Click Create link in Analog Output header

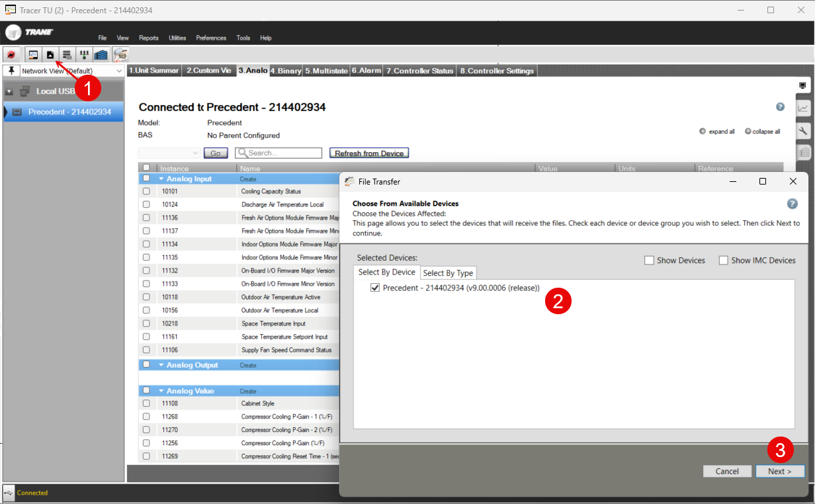click(x=248, y=365)
